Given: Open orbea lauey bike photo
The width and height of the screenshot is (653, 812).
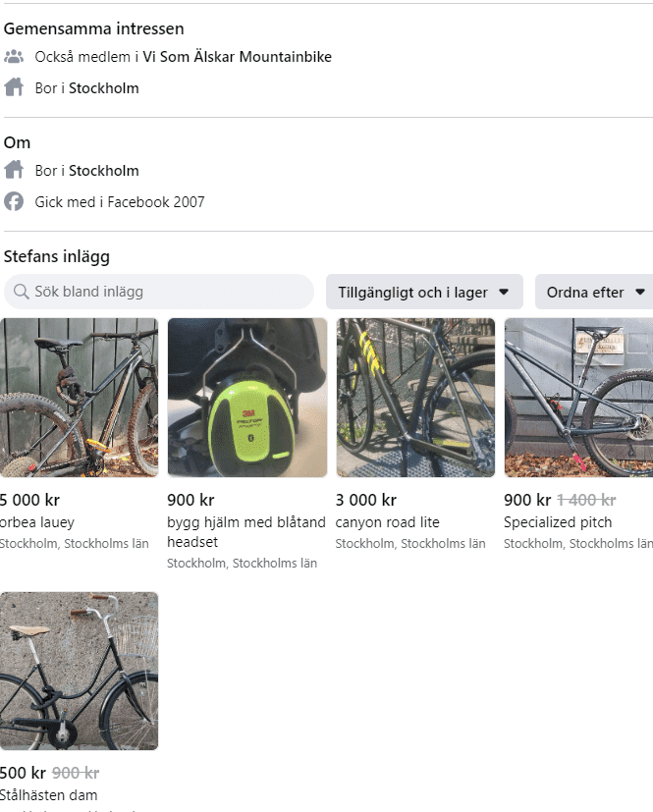Looking at the screenshot, I should 79,397.
